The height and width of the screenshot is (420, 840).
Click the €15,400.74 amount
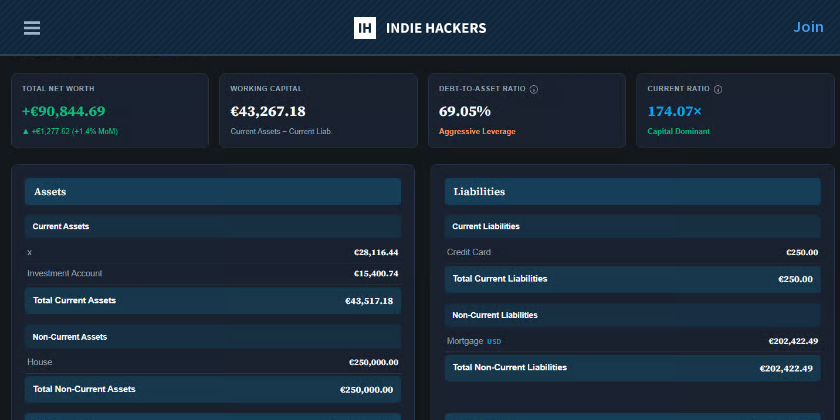(376, 273)
